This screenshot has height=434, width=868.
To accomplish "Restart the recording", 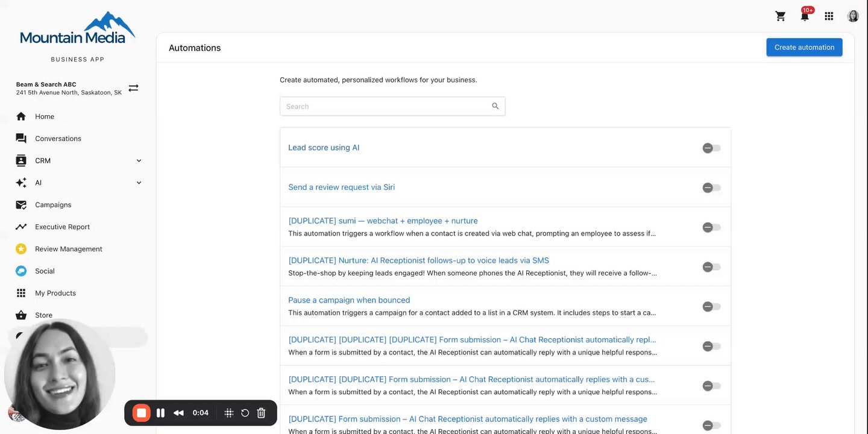I will click(245, 413).
